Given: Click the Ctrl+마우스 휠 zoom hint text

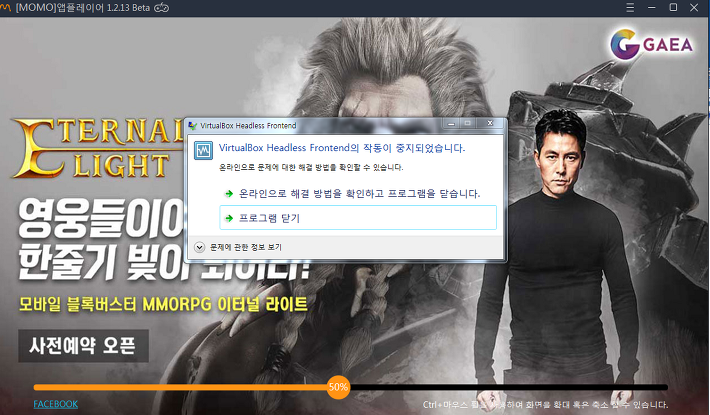Looking at the screenshot, I should 545,405.
